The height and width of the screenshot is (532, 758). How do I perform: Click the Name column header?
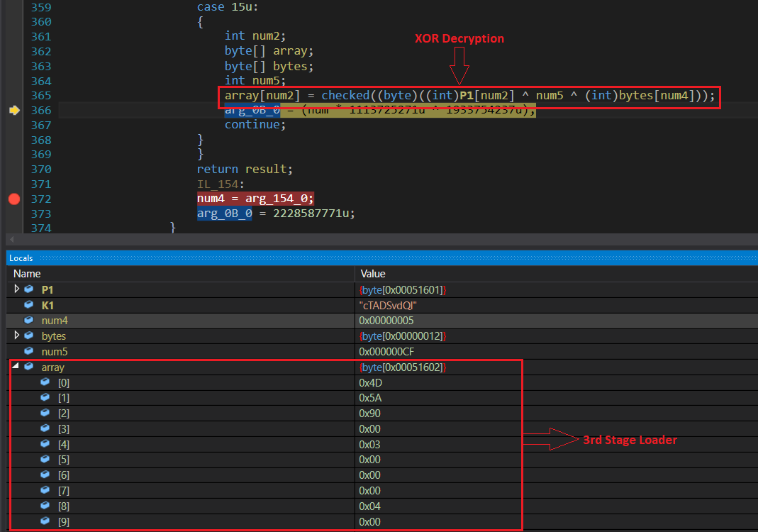pos(27,274)
